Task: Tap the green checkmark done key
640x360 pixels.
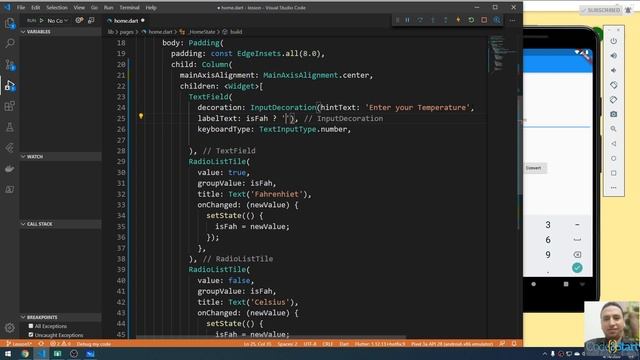Action: (577, 268)
